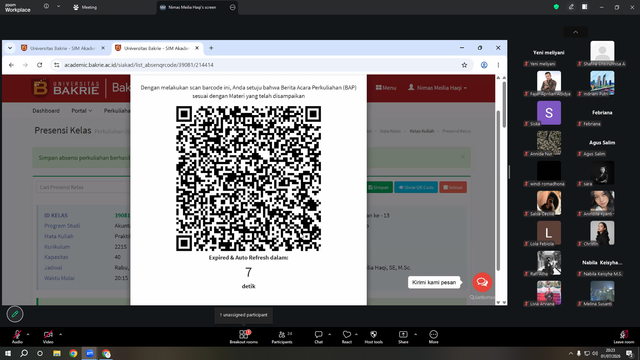Open the Portal dropdown menu

tap(82, 111)
